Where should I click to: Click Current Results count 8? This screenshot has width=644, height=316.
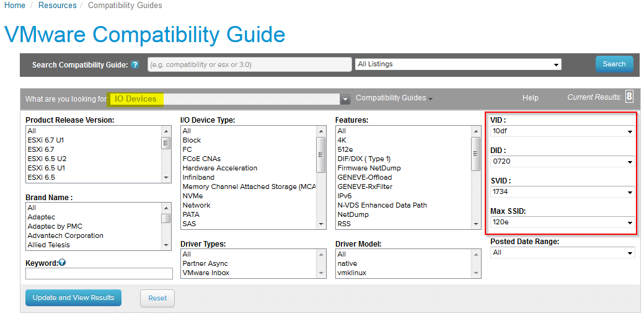629,97
